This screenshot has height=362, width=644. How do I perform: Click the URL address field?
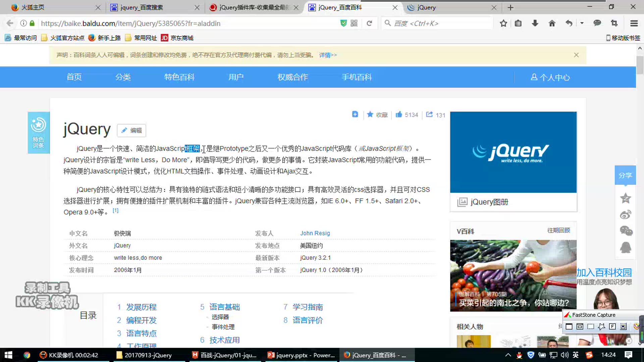pyautogui.click(x=188, y=23)
